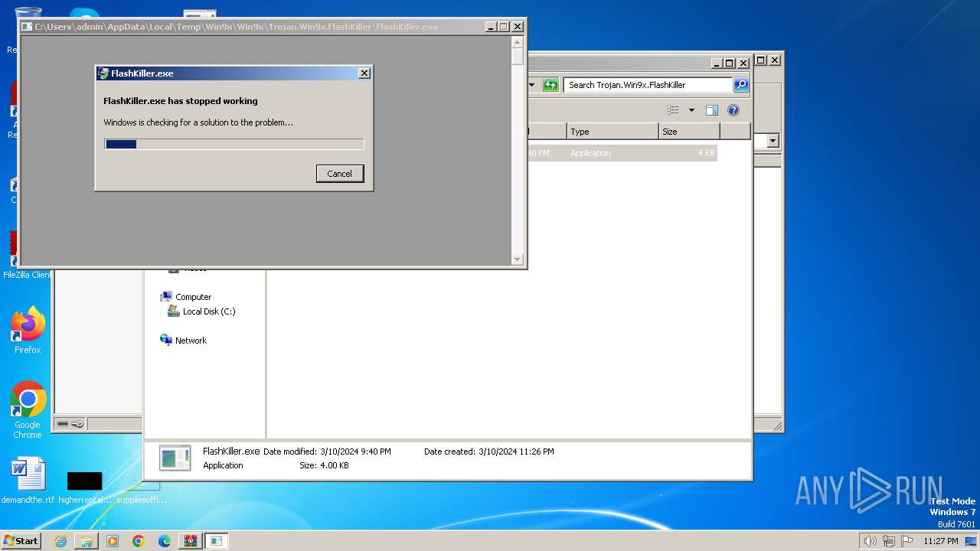Launch Chrome from taskbar
This screenshot has height=551, width=980.
[x=139, y=541]
